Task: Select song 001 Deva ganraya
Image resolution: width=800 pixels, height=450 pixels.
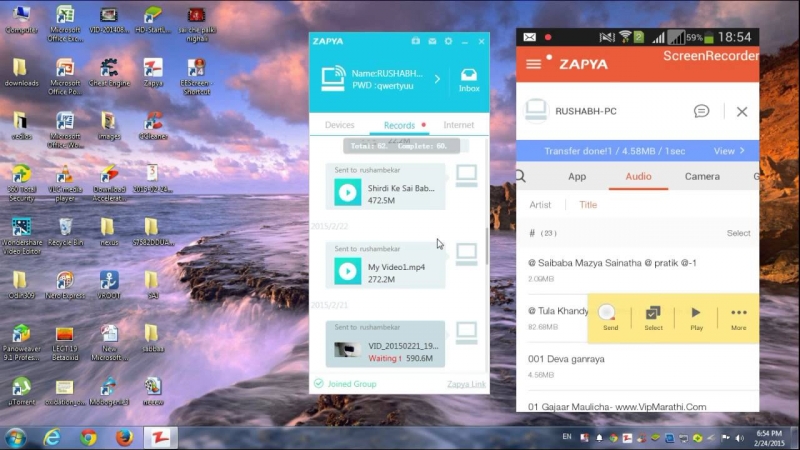Action: tap(638, 366)
